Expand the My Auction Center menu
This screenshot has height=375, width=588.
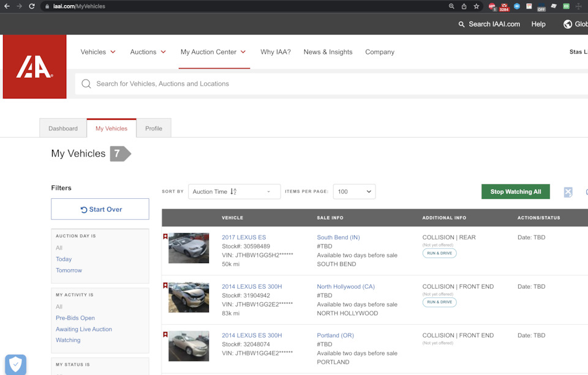pos(213,52)
